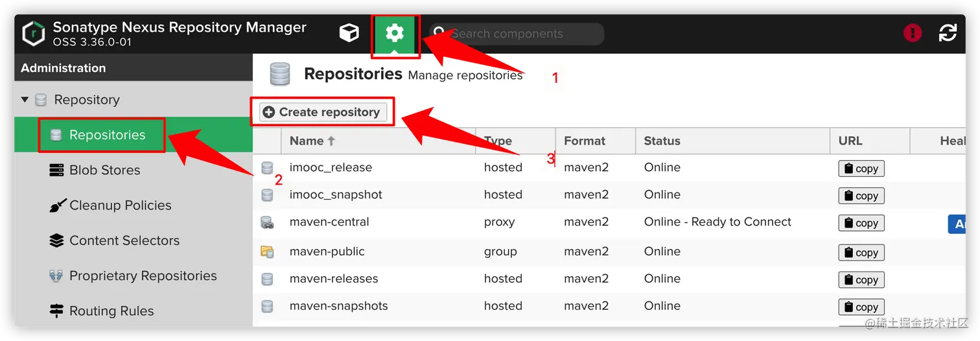Open Blob Stores in the sidebar
The image size is (980, 341).
point(134,170)
